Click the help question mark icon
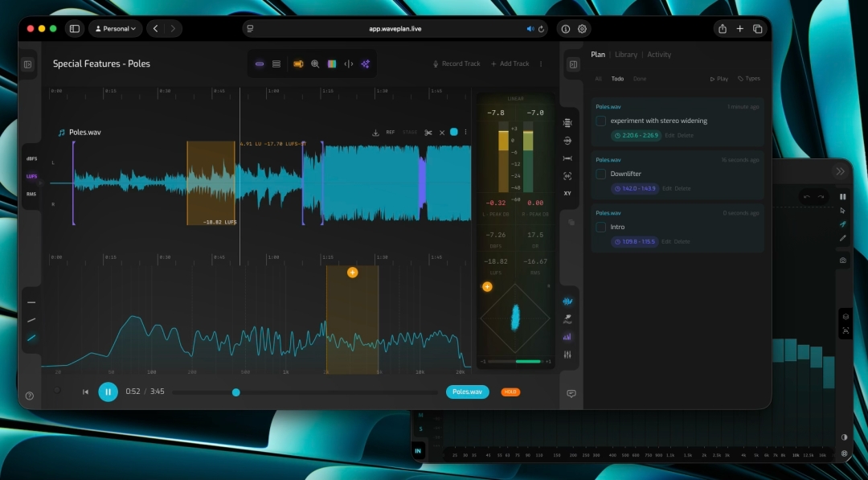The image size is (868, 480). pyautogui.click(x=30, y=396)
